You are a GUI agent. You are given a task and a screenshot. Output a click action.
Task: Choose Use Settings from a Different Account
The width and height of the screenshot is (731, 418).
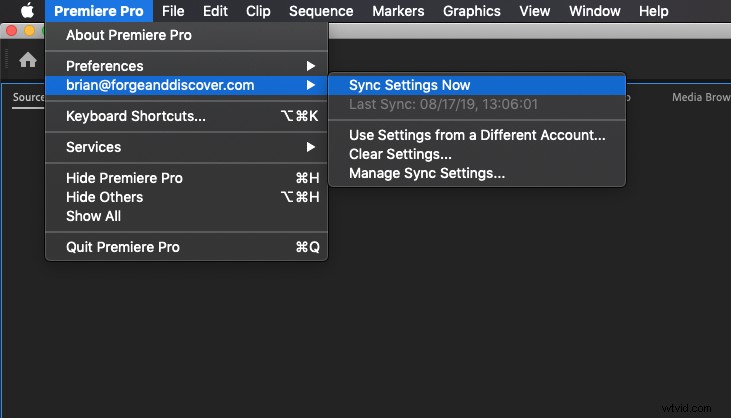pyautogui.click(x=477, y=135)
